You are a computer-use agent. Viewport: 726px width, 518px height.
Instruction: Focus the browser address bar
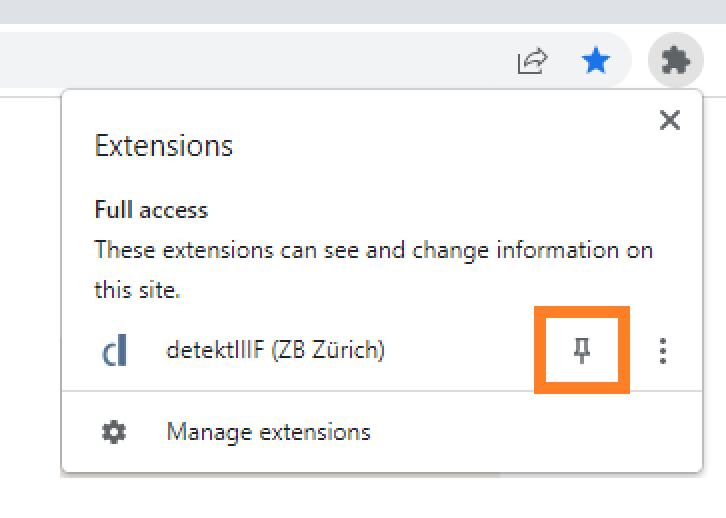pyautogui.click(x=250, y=62)
